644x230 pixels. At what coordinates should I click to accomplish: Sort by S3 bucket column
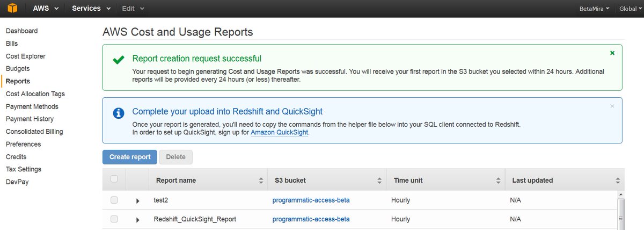[327, 181]
